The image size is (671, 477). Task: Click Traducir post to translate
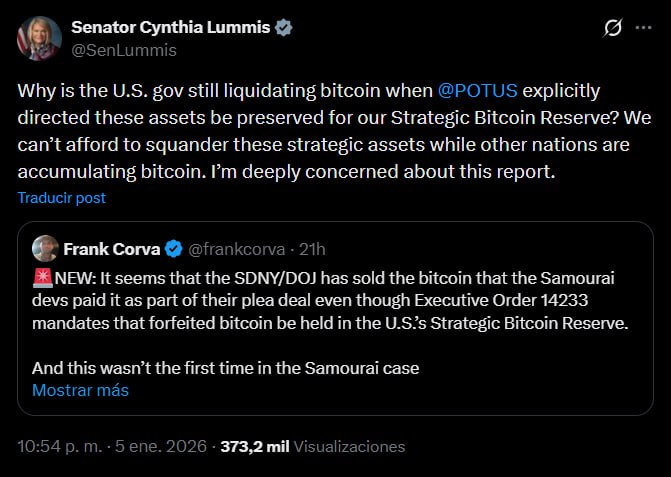point(61,198)
